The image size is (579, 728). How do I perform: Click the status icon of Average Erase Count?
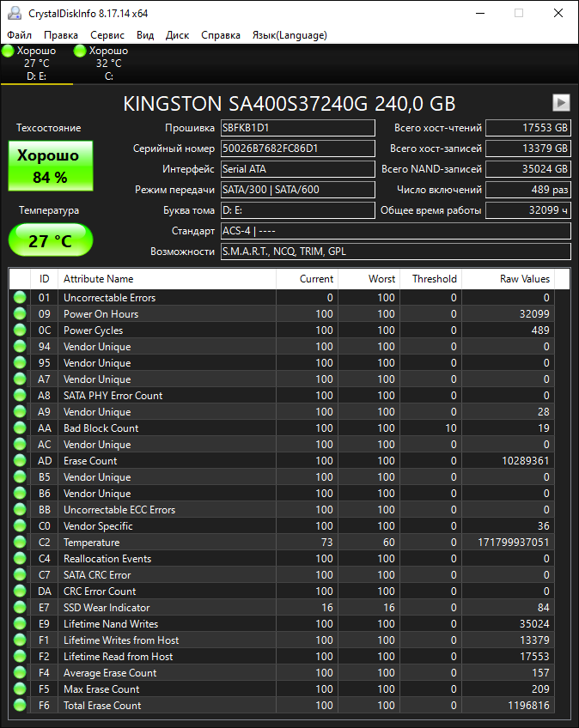(20, 672)
